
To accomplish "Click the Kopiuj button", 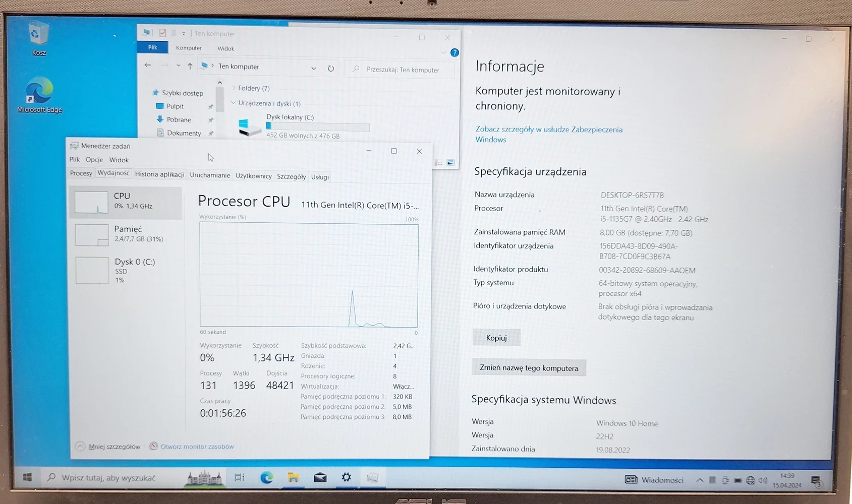I will [x=496, y=338].
